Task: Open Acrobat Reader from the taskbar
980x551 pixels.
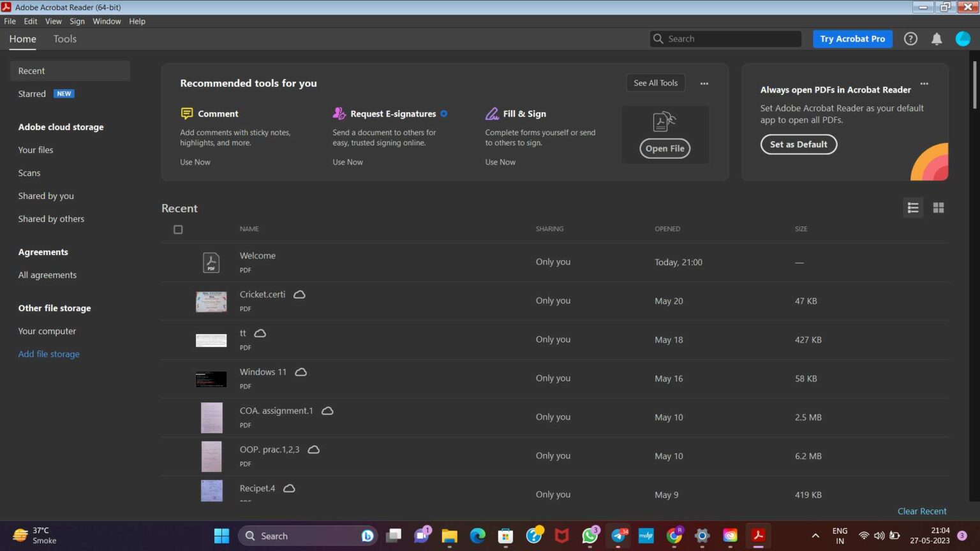Action: (x=758, y=536)
